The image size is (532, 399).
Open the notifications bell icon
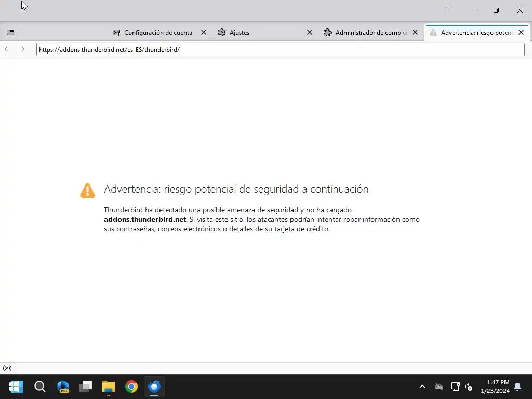[518, 387]
